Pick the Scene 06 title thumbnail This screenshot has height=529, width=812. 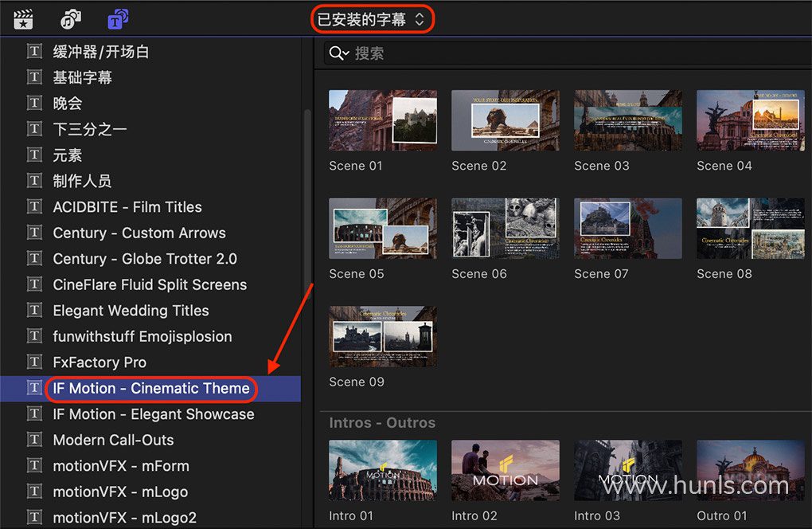[506, 229]
